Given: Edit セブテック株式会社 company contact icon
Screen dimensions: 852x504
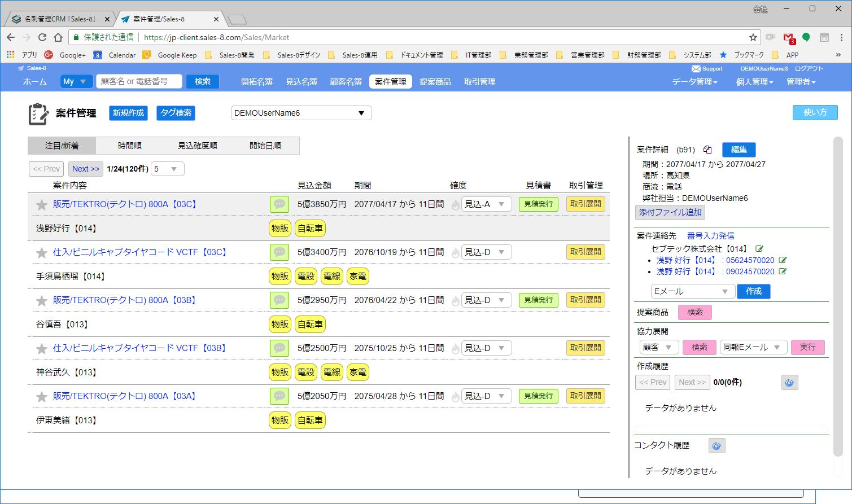Looking at the screenshot, I should click(759, 249).
